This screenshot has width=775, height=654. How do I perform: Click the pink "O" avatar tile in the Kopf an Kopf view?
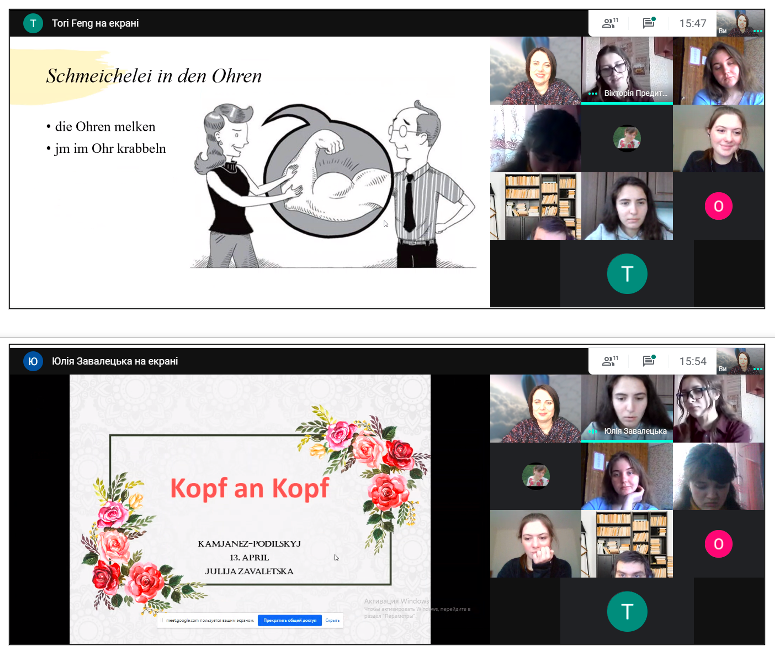[717, 543]
